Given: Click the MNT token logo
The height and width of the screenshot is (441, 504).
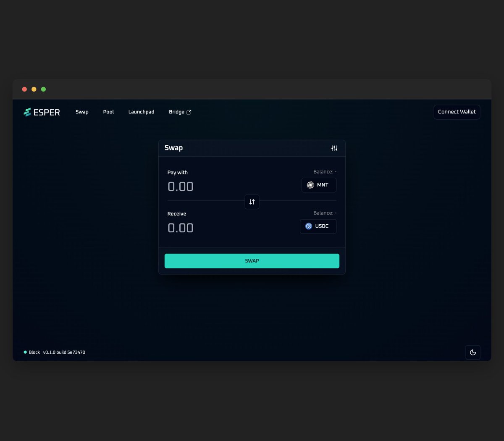Looking at the screenshot, I should 310,185.
